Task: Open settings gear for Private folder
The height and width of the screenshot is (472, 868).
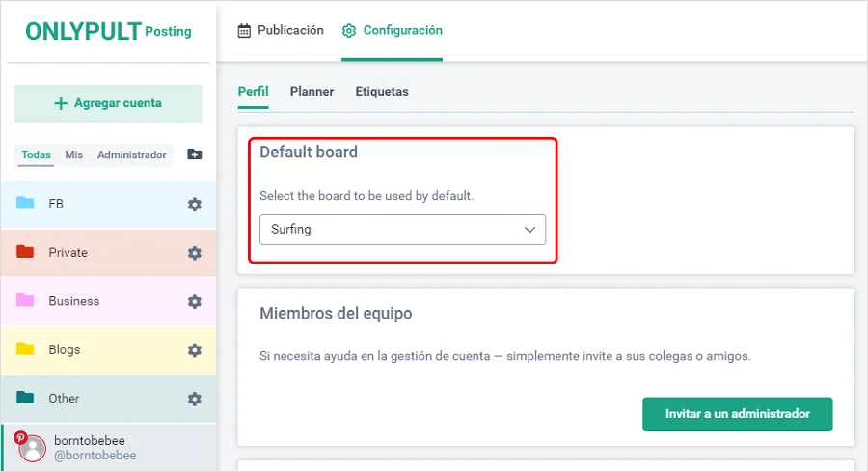Action: (195, 253)
